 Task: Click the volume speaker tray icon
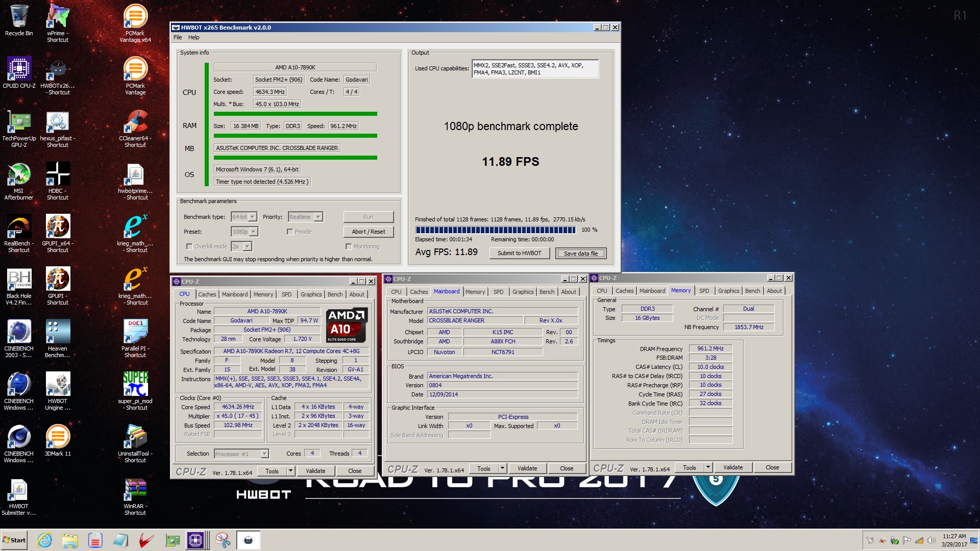pyautogui.click(x=931, y=540)
